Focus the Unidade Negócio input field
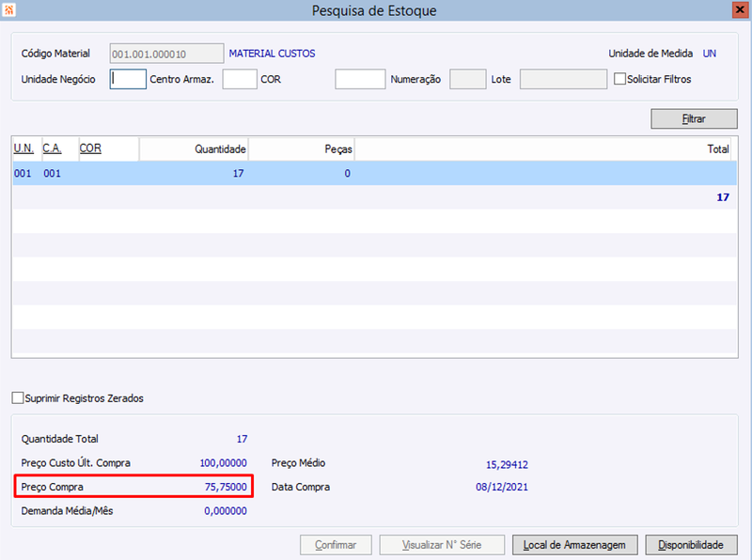The width and height of the screenshot is (752, 560). [128, 79]
